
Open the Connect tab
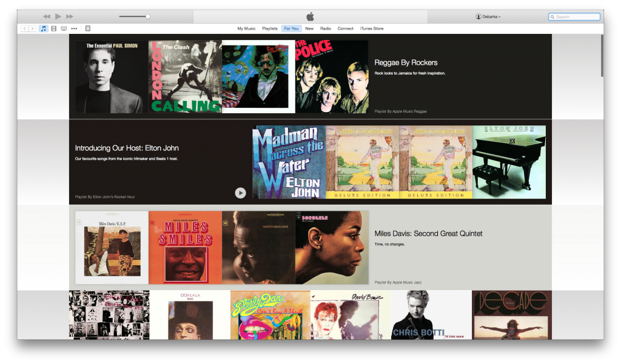coord(345,28)
